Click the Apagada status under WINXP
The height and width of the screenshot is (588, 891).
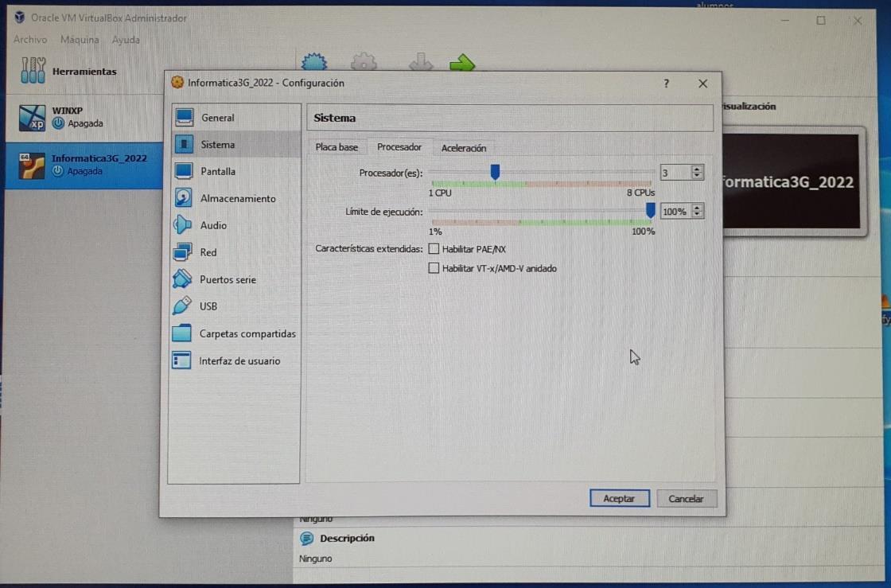(85, 123)
